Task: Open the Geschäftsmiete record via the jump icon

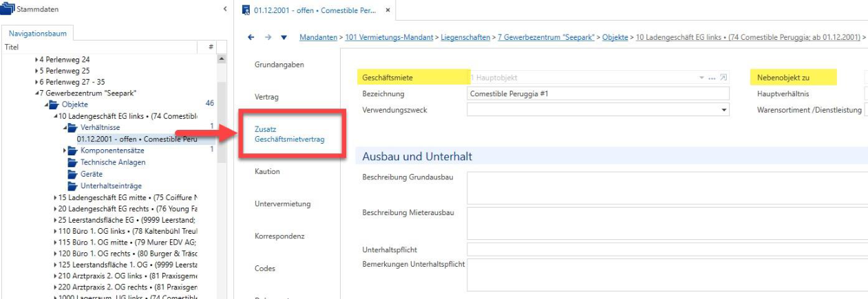Action: tap(723, 78)
